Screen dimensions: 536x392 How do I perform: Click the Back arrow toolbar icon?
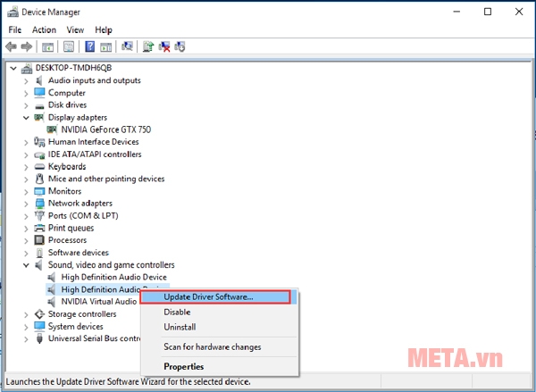11,46
